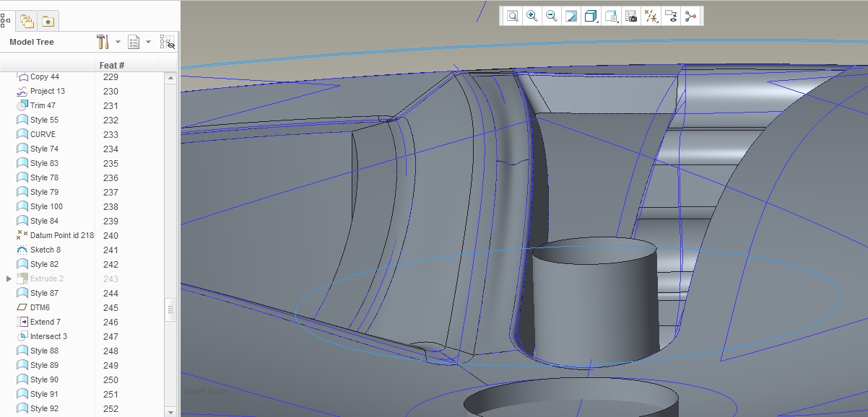Screen dimensions: 868x417
Task: Select Style 90 feature
Action: (x=44, y=379)
